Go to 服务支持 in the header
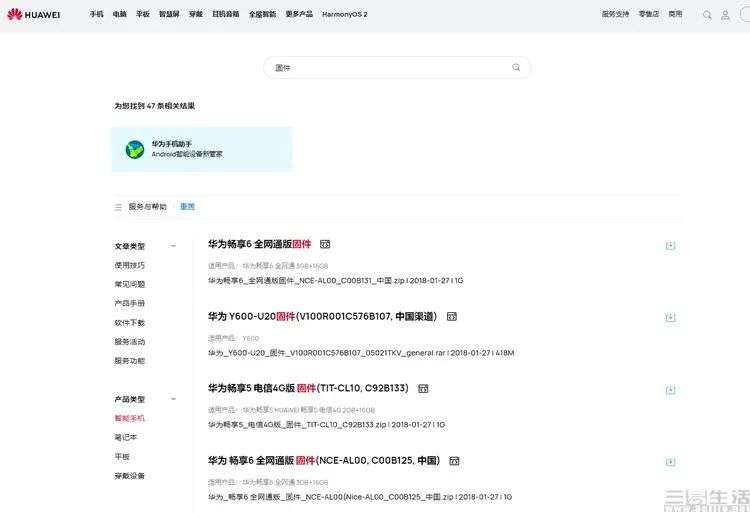The width and height of the screenshot is (750, 513). (x=616, y=14)
